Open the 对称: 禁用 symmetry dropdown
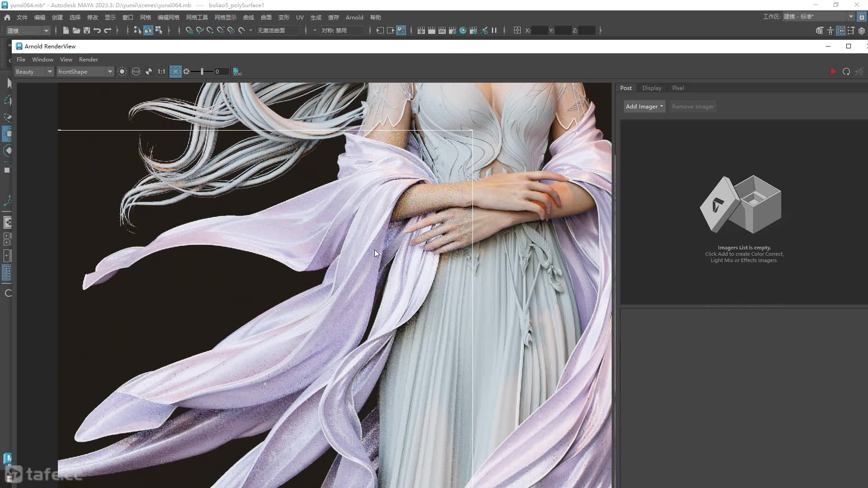 341,30
